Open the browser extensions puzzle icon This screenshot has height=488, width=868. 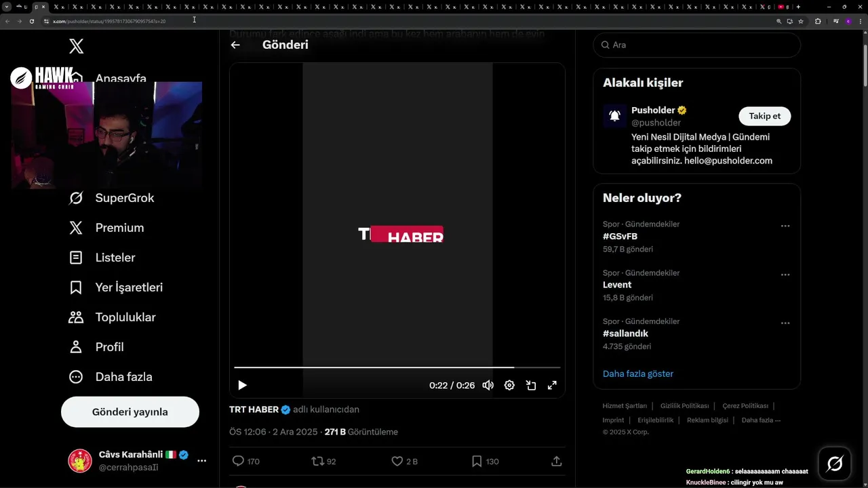coord(818,21)
